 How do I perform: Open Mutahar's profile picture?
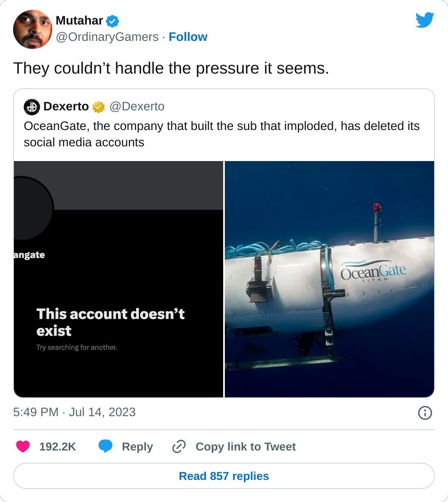[x=33, y=29]
